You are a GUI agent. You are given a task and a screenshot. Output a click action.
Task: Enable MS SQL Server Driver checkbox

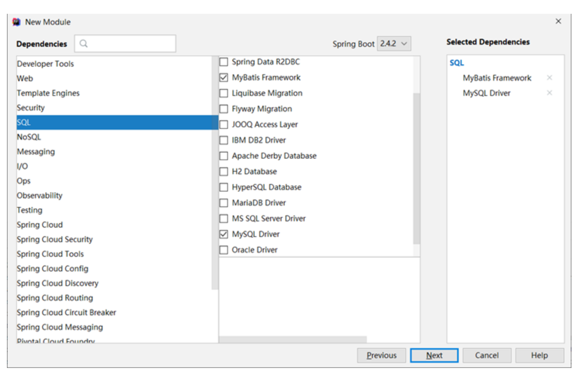click(224, 218)
